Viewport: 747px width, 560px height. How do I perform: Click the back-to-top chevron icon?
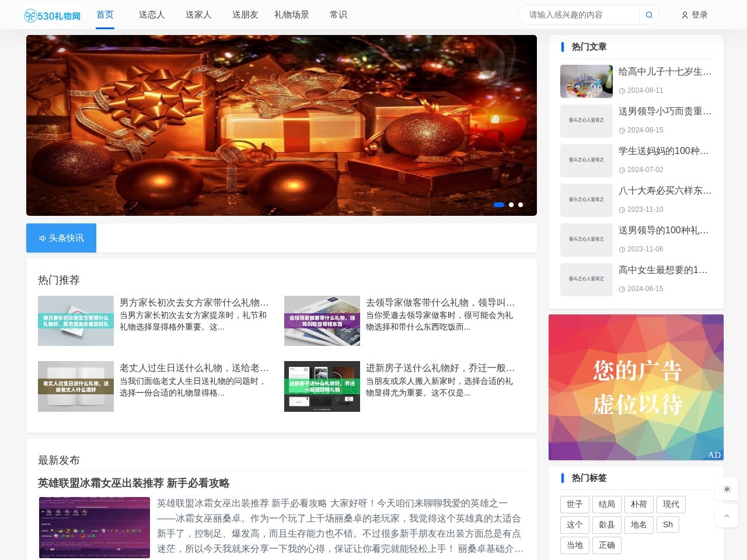coord(727,516)
